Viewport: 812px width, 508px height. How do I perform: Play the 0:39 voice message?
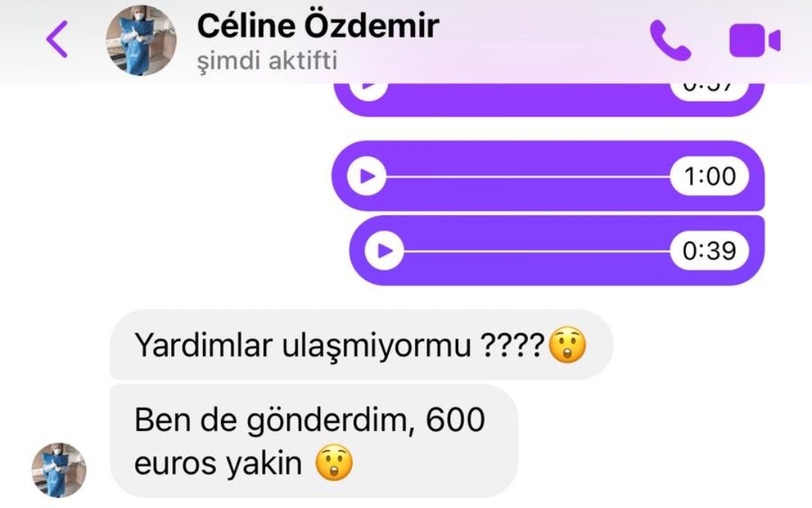384,251
